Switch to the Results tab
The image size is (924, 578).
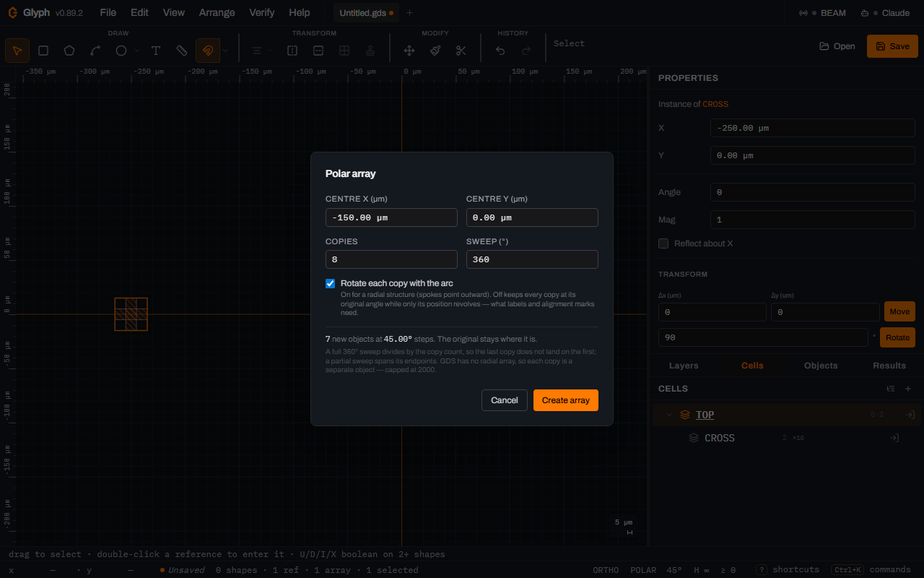click(x=889, y=366)
